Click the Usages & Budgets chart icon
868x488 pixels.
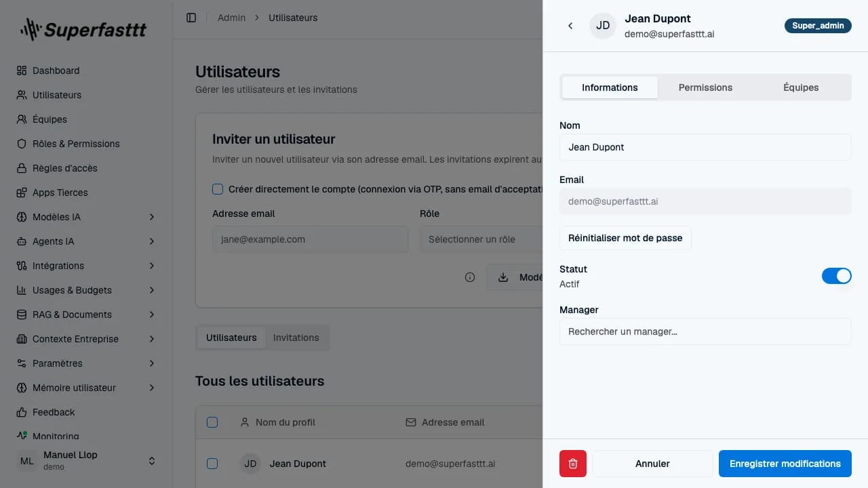coord(22,290)
